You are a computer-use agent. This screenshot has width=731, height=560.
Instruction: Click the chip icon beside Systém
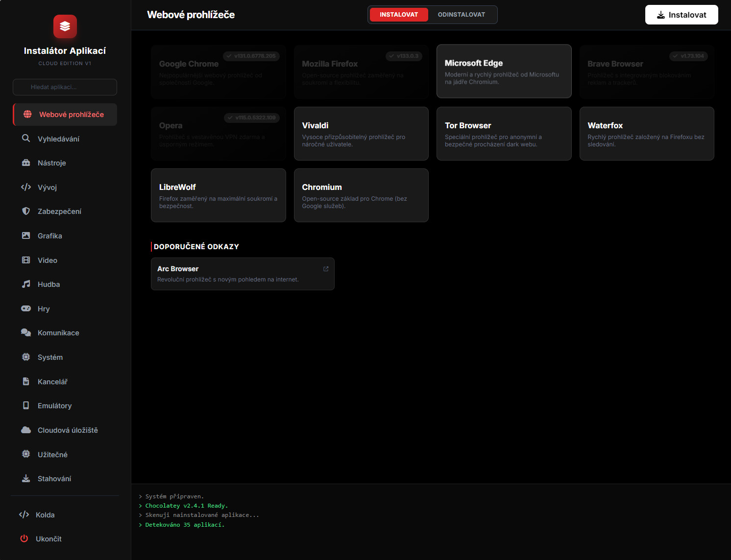(26, 357)
